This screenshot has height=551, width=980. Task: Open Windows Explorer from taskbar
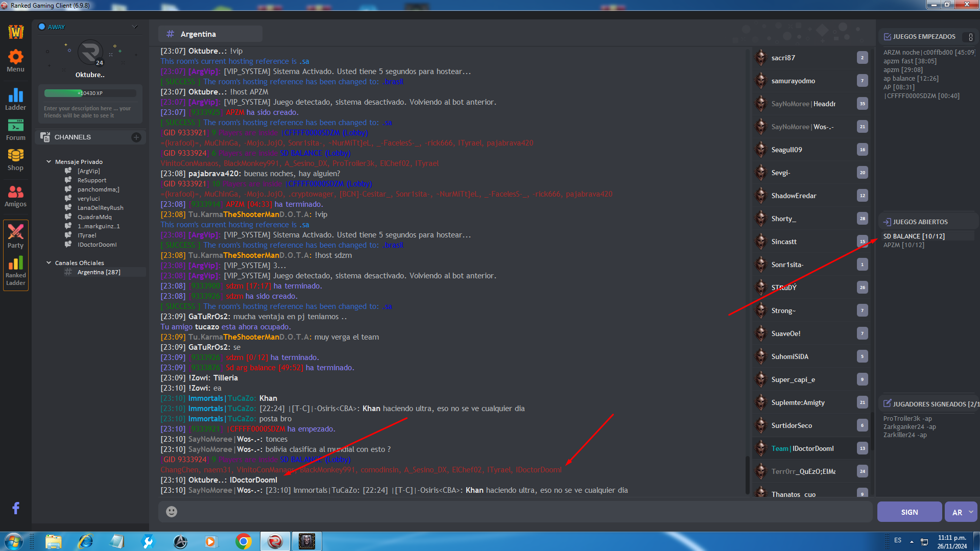pyautogui.click(x=53, y=541)
